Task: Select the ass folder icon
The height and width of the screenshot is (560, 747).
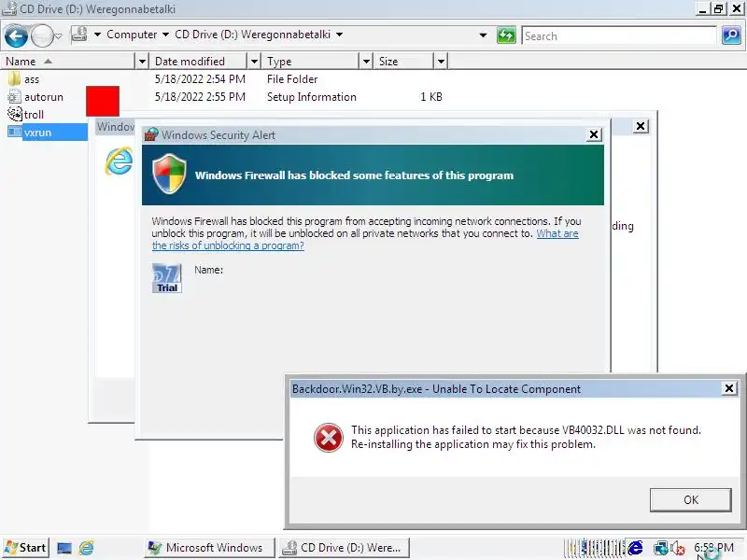Action: point(14,78)
